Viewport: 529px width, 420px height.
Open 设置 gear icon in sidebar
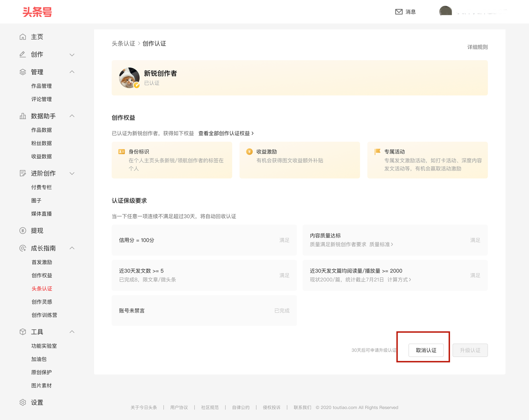coord(23,403)
